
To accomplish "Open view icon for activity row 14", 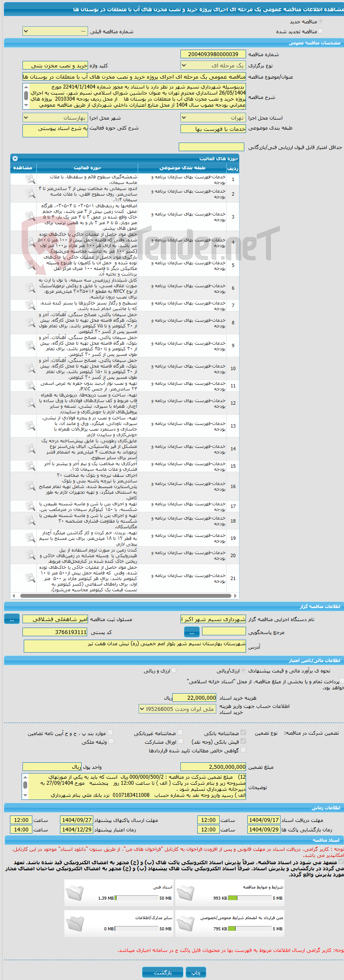I will tap(30, 449).
